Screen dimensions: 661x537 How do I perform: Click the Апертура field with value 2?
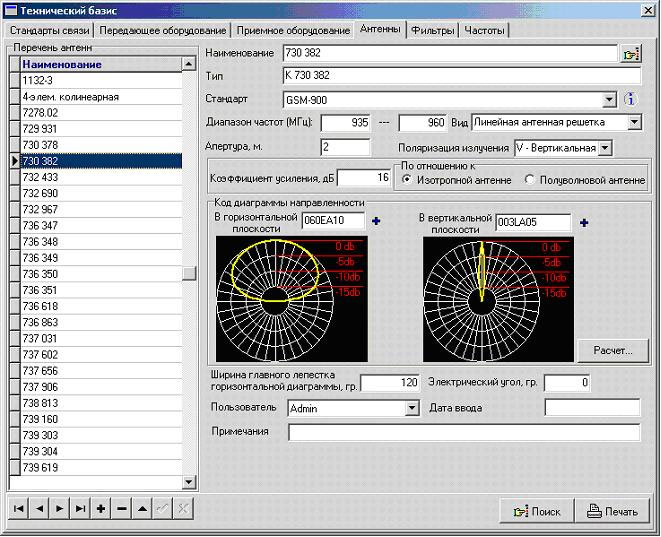coord(345,147)
